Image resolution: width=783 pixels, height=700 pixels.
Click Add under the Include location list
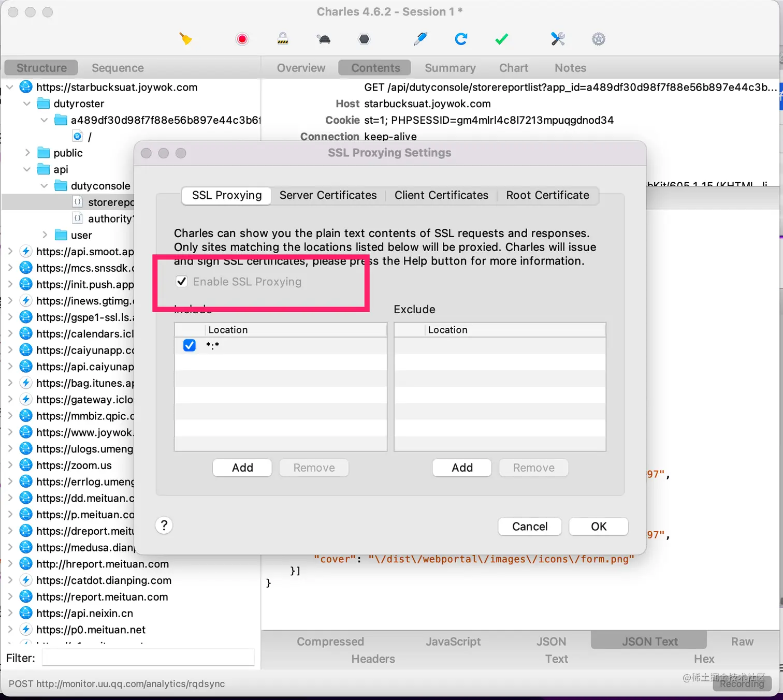pos(242,468)
